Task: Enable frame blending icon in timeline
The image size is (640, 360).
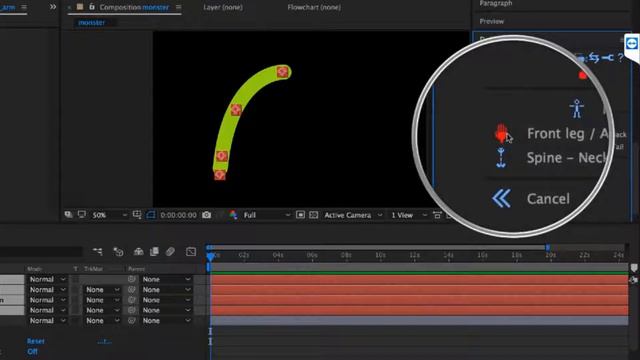Action: click(x=154, y=251)
